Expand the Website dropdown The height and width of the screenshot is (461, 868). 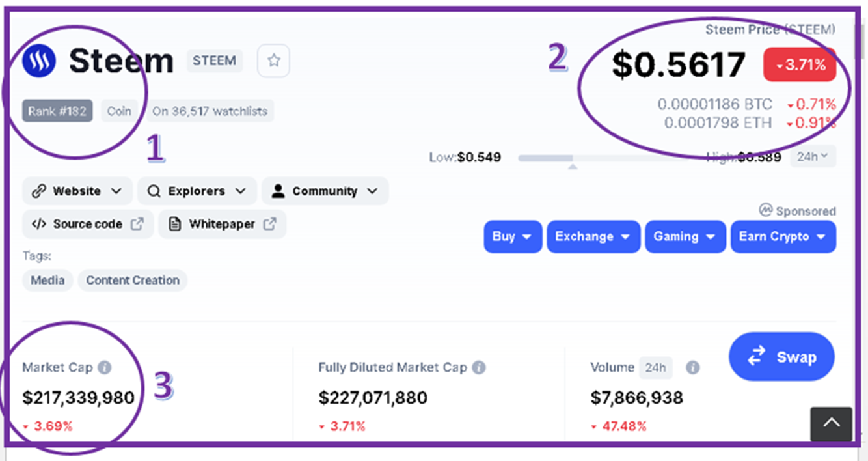pyautogui.click(x=77, y=191)
